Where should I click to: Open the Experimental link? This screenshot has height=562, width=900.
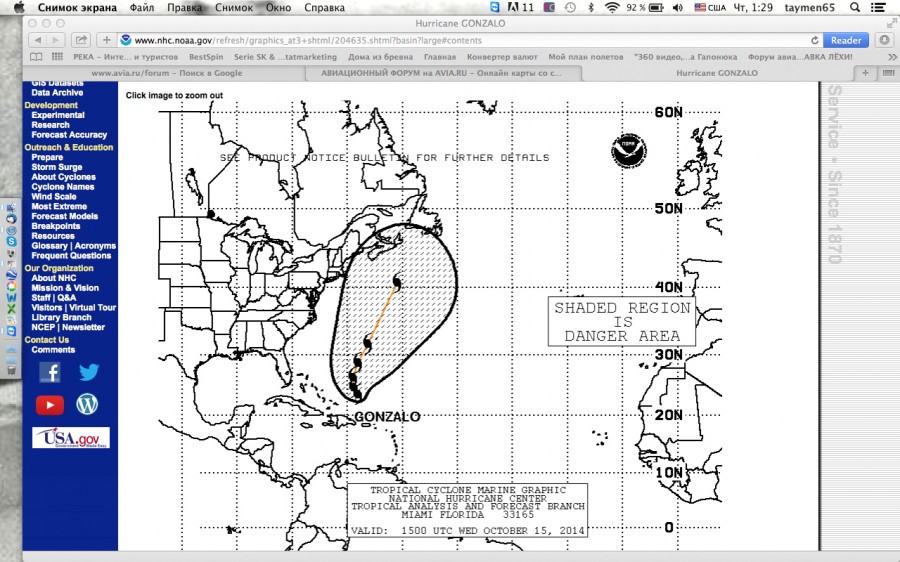point(58,115)
